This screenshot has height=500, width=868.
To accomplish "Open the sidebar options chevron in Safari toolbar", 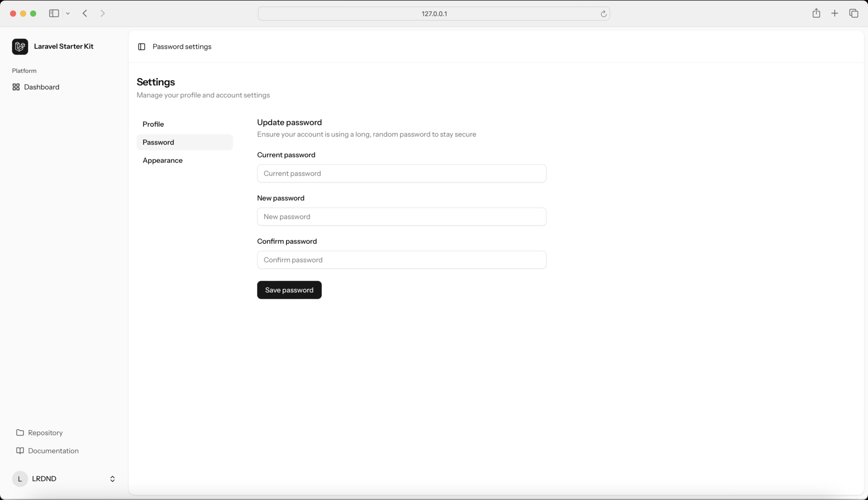I will click(x=68, y=13).
